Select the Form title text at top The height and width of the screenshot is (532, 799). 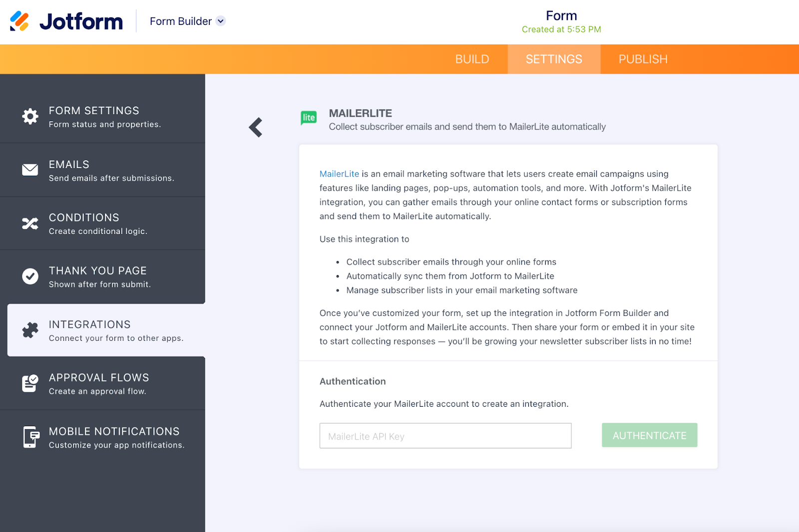click(x=561, y=16)
